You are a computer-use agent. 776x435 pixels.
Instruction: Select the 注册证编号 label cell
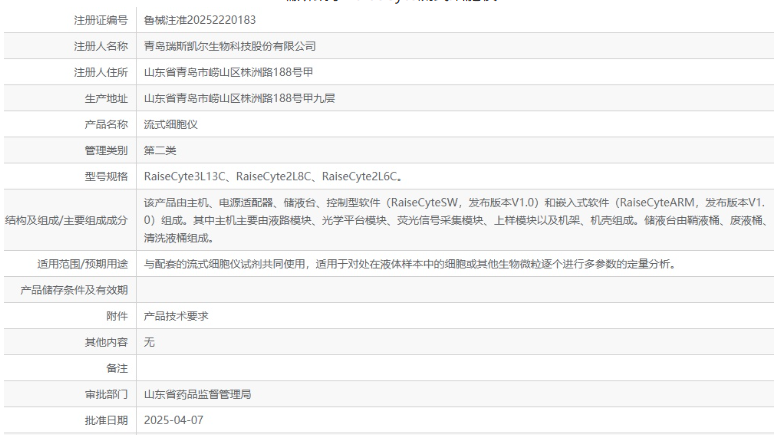click(x=101, y=20)
